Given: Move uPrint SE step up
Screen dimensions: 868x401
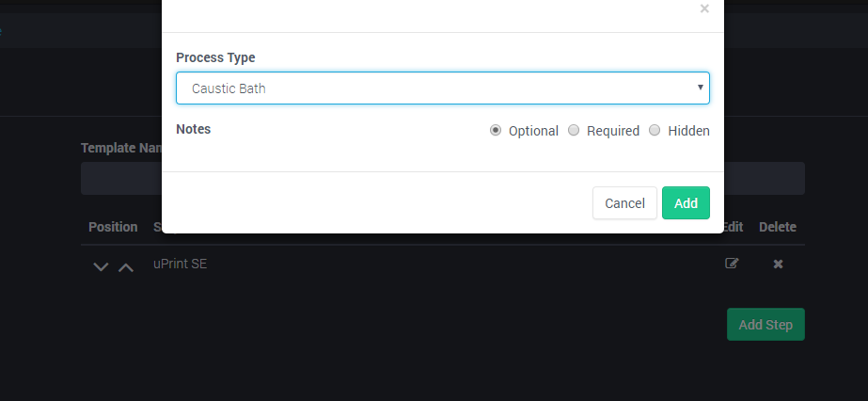Looking at the screenshot, I should (x=126, y=266).
